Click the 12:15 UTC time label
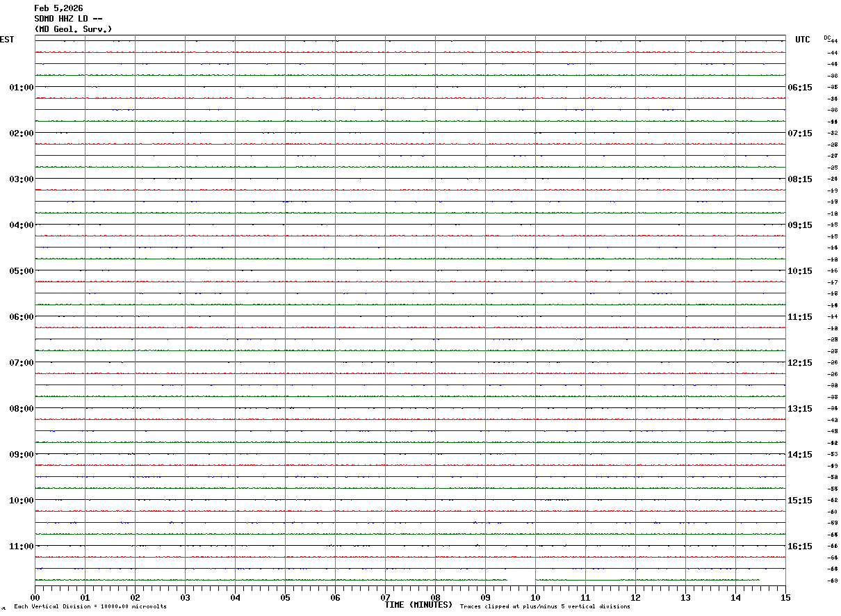This screenshot has width=841, height=616. [x=799, y=362]
